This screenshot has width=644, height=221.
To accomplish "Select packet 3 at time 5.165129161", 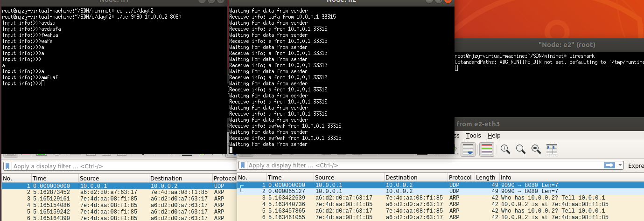I will click(x=119, y=198).
